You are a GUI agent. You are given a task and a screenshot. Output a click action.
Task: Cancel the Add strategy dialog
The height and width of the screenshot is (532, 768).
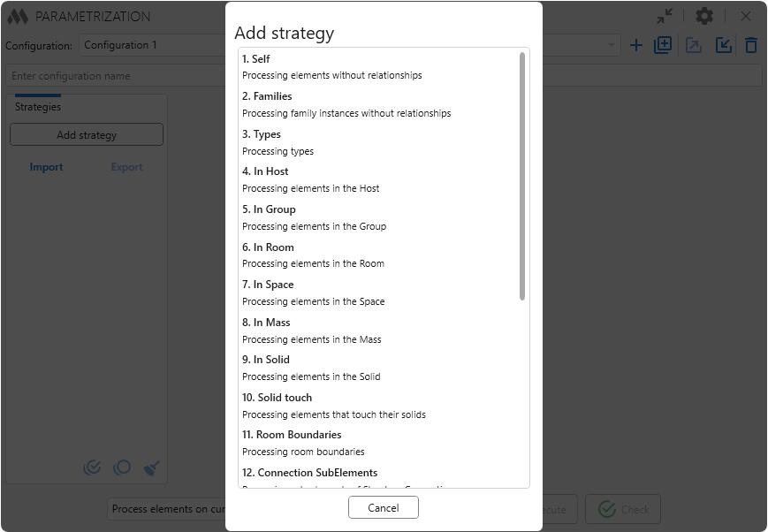pyautogui.click(x=383, y=508)
